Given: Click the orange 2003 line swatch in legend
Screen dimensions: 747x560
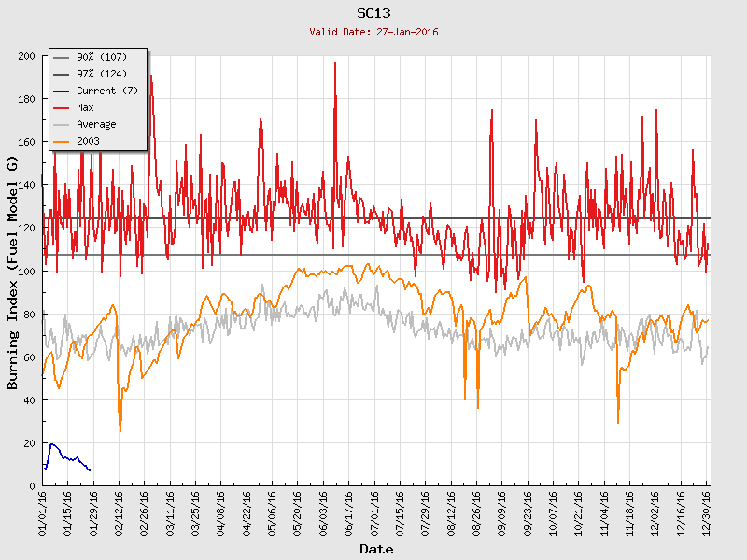Looking at the screenshot, I should click(x=62, y=141).
